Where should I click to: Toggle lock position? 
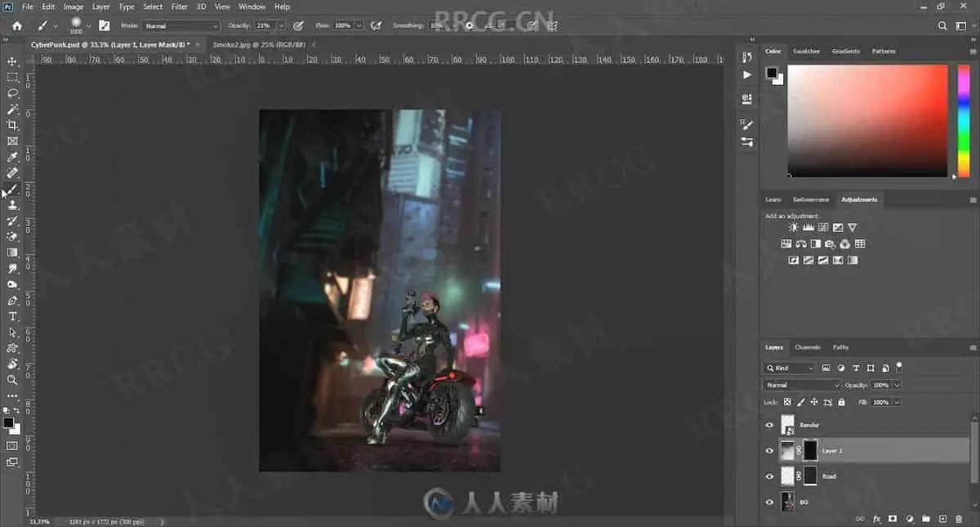[814, 402]
